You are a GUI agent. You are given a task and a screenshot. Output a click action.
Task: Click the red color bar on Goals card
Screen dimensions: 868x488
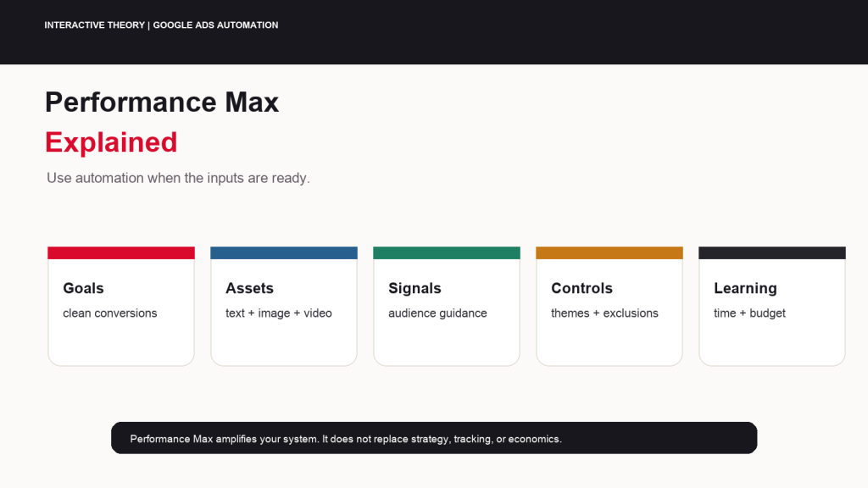(x=121, y=252)
